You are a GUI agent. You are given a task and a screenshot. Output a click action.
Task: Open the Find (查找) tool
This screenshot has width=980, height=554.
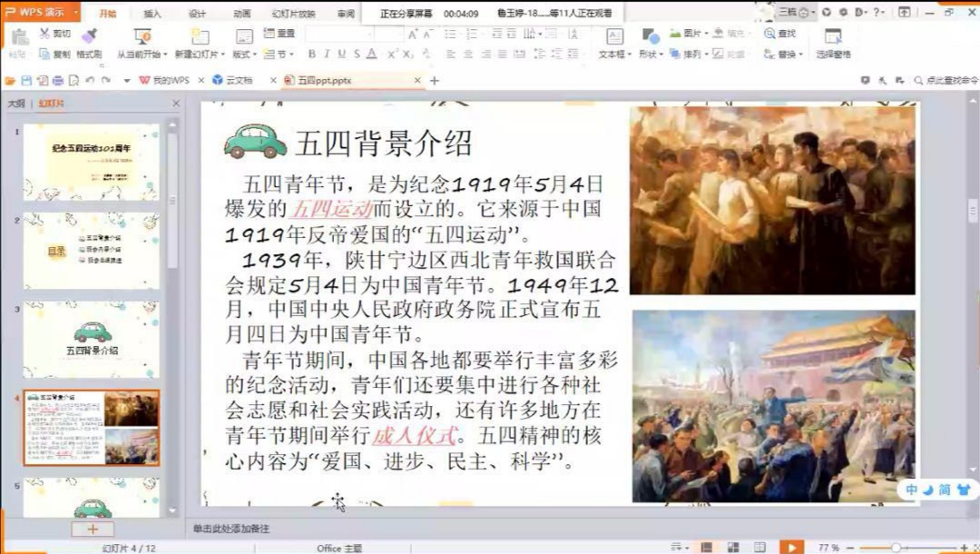(x=780, y=34)
